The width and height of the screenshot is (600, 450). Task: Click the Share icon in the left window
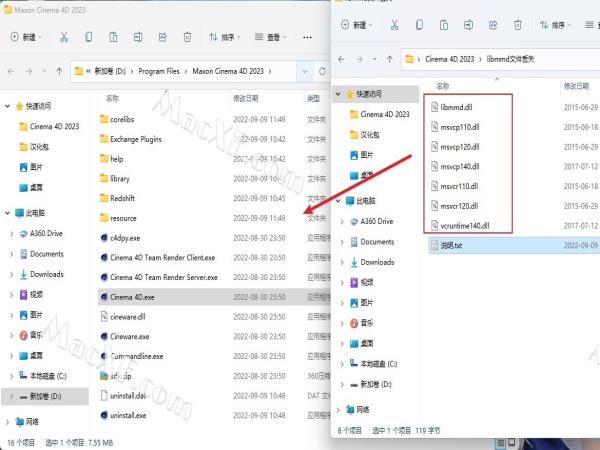(x=163, y=37)
